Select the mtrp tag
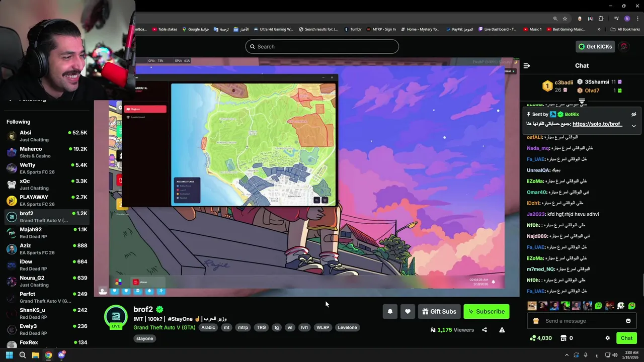Viewport: 644px width, 362px height. [243, 328]
